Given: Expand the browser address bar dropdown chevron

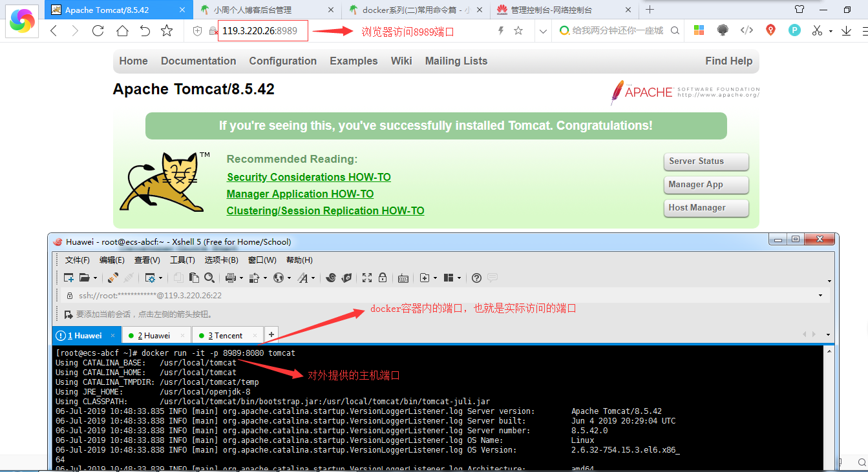Looking at the screenshot, I should click(543, 30).
